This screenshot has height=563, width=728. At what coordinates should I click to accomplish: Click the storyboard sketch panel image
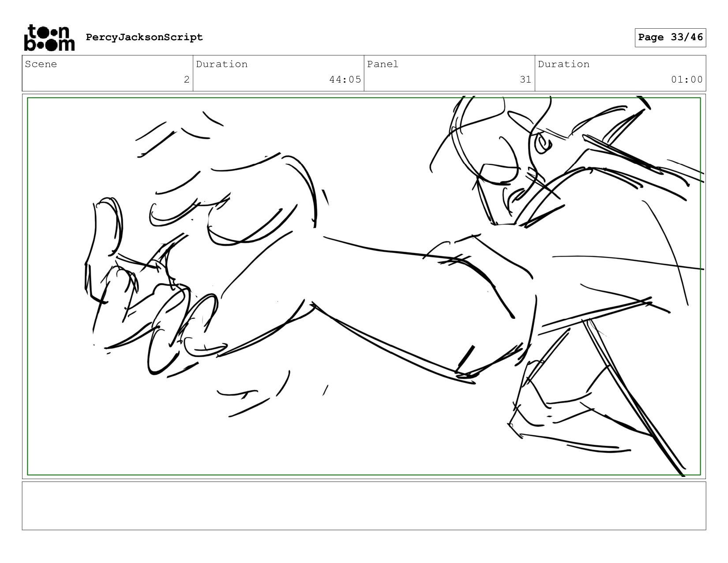364,286
